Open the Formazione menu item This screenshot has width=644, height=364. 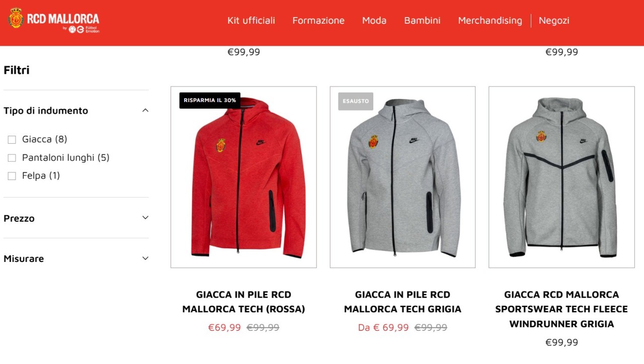tap(318, 21)
